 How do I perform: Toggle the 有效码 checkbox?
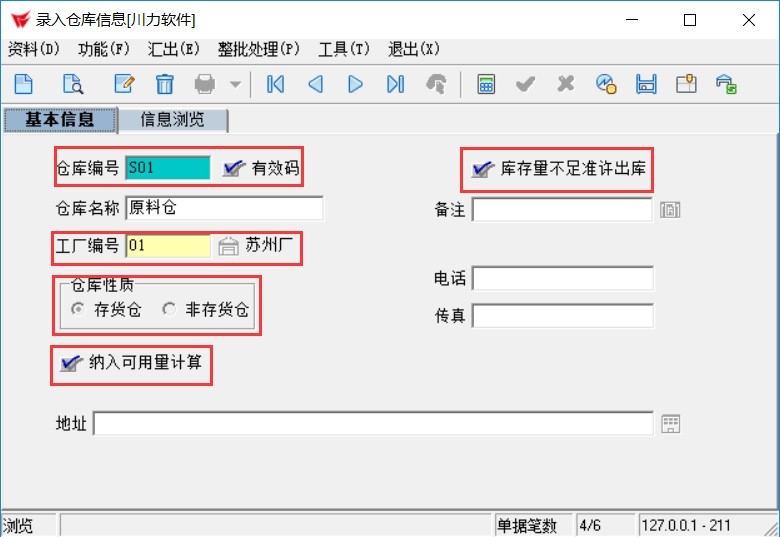point(234,168)
